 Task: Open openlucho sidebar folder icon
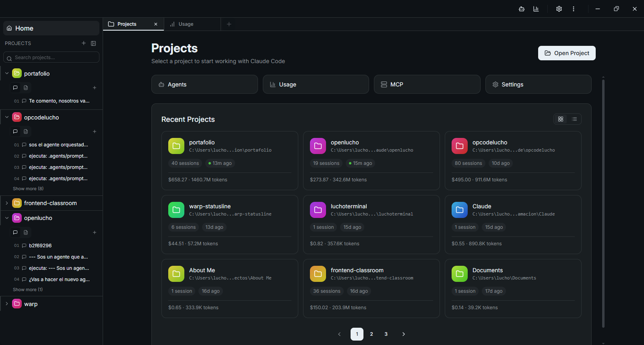(x=17, y=218)
